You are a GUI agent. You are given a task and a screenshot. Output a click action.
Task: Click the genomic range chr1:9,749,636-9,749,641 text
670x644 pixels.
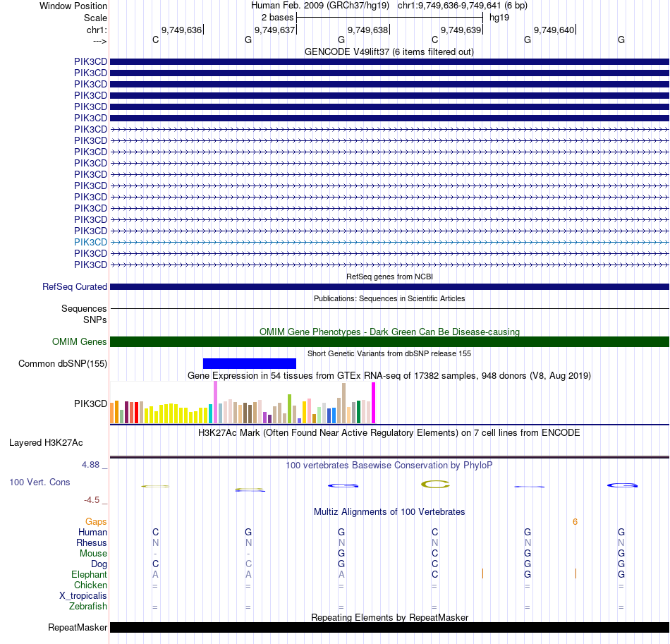[x=449, y=6]
